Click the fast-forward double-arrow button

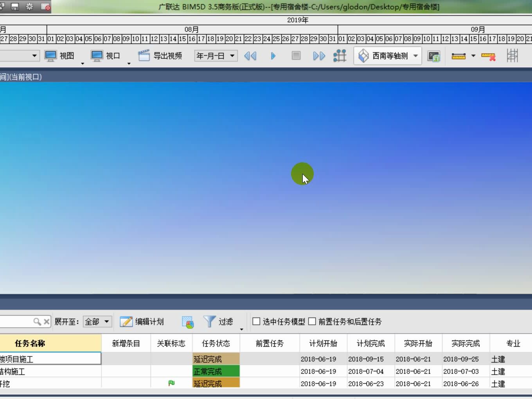(x=319, y=56)
